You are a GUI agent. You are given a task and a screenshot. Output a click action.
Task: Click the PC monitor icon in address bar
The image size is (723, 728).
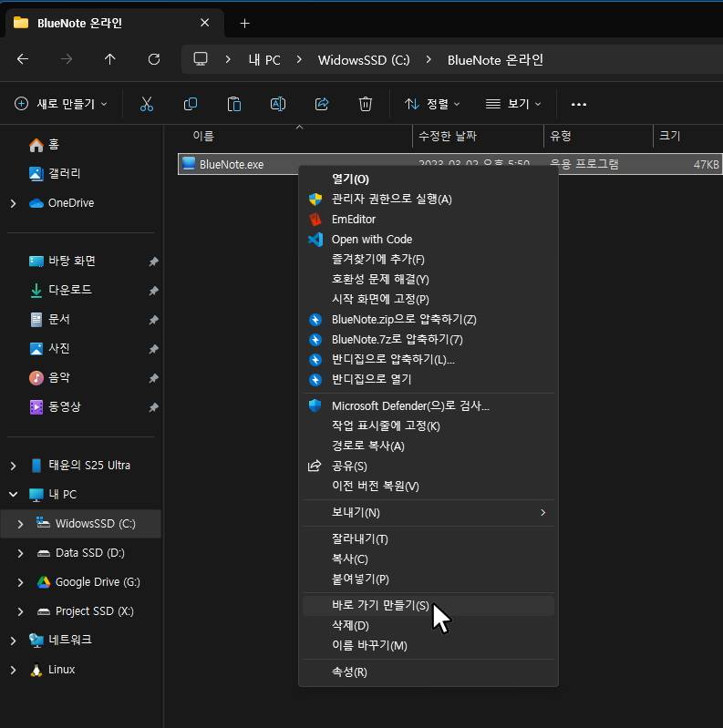click(x=201, y=59)
